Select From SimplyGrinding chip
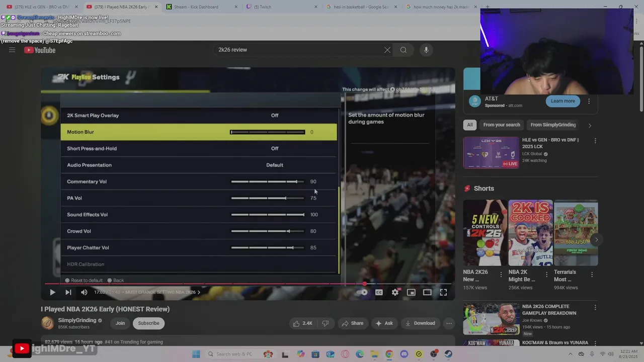 point(553,125)
